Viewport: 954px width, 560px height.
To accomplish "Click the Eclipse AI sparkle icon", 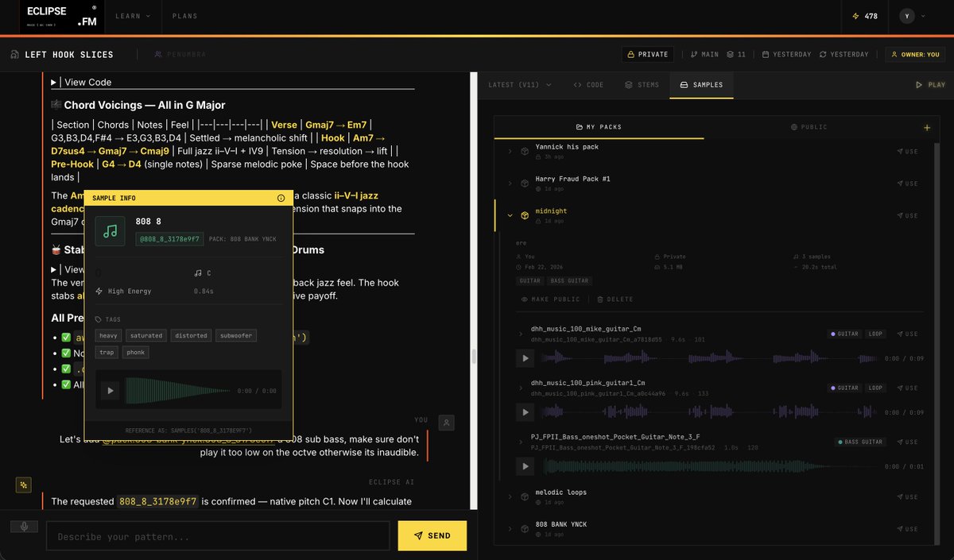I will (24, 484).
